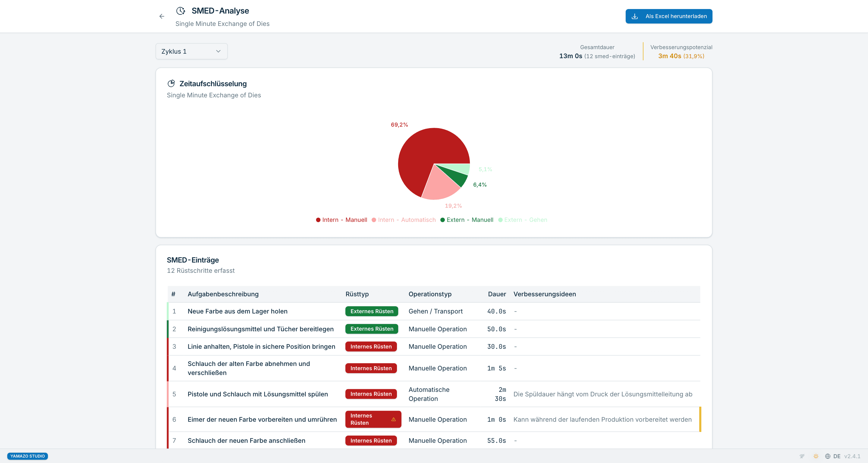Toggle the Intern - Manuell legend entry
The width and height of the screenshot is (868, 463).
coord(341,220)
